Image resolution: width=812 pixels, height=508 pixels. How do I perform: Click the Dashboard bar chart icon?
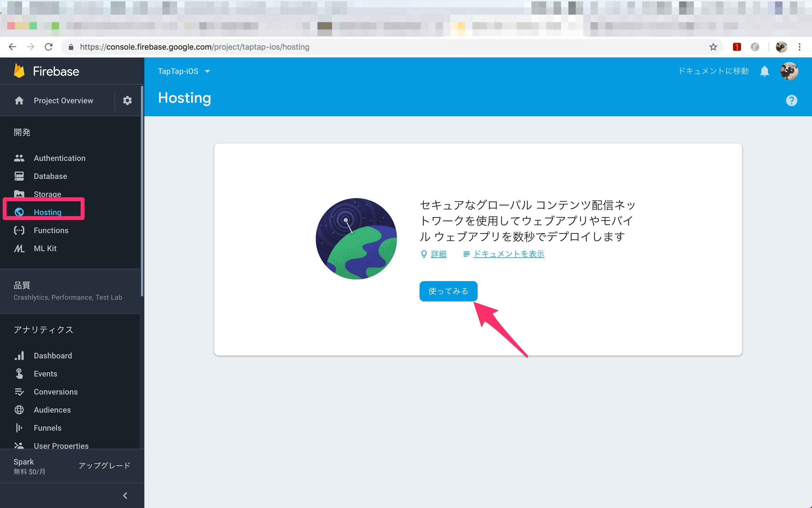19,356
